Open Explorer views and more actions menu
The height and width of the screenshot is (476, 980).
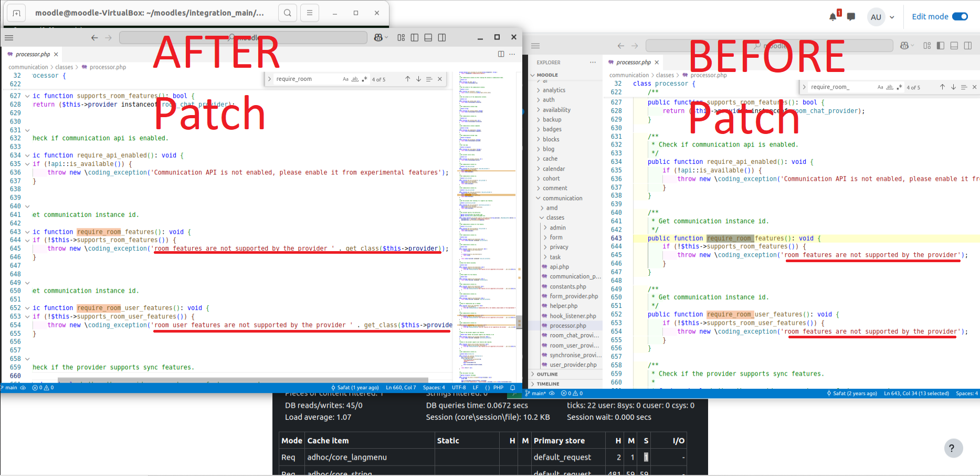(593, 63)
